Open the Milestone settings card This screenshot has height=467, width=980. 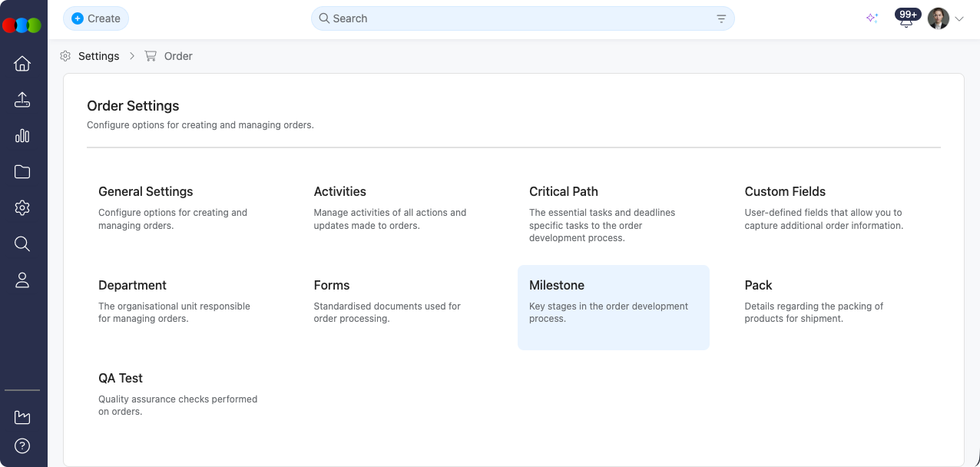(613, 307)
